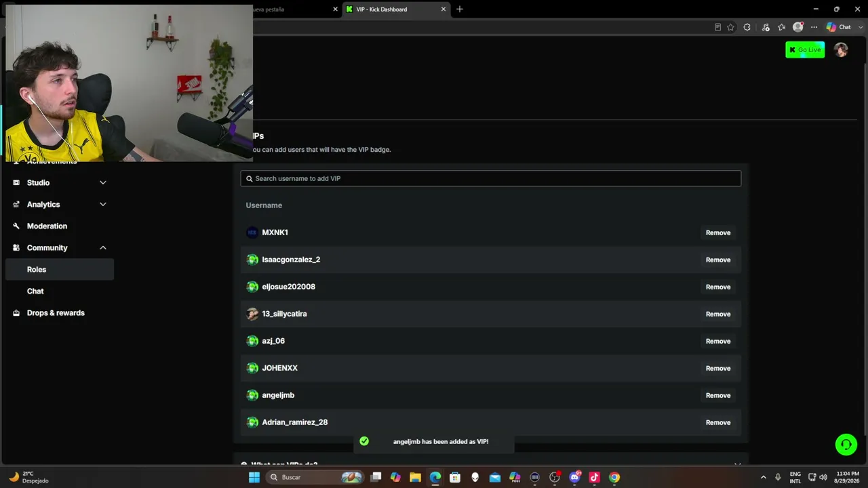Select the username 13_sillycatira
The height and width of the screenshot is (488, 868).
click(x=284, y=314)
